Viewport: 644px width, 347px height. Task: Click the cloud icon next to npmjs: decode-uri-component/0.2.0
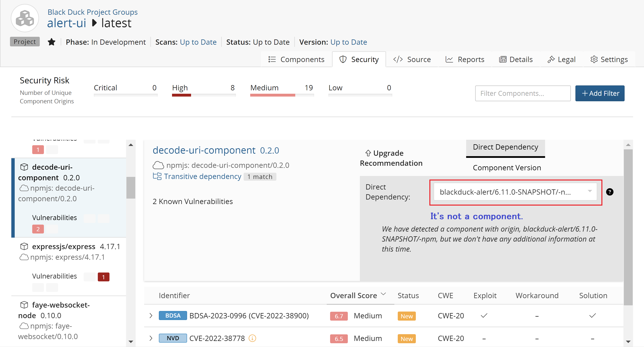pos(158,165)
